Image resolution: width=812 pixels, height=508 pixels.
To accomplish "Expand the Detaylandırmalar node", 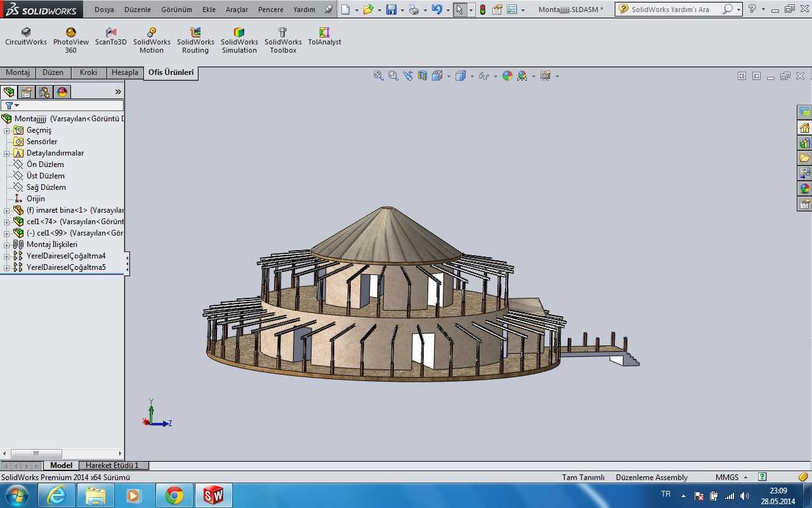I will coord(7,153).
